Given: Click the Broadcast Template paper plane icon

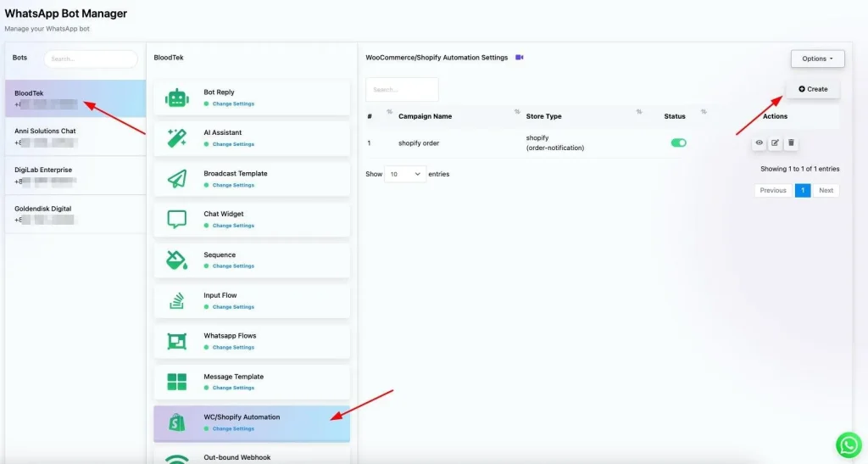Looking at the screenshot, I should pyautogui.click(x=176, y=179).
